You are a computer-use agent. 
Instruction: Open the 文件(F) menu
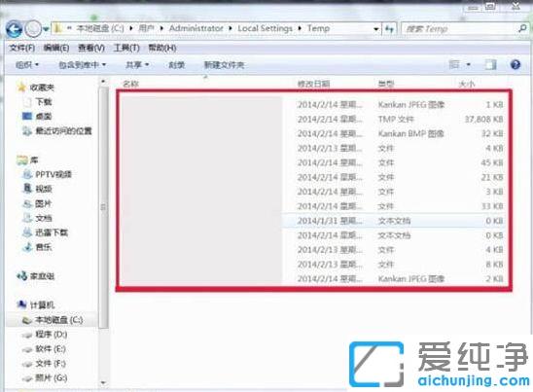coord(22,48)
